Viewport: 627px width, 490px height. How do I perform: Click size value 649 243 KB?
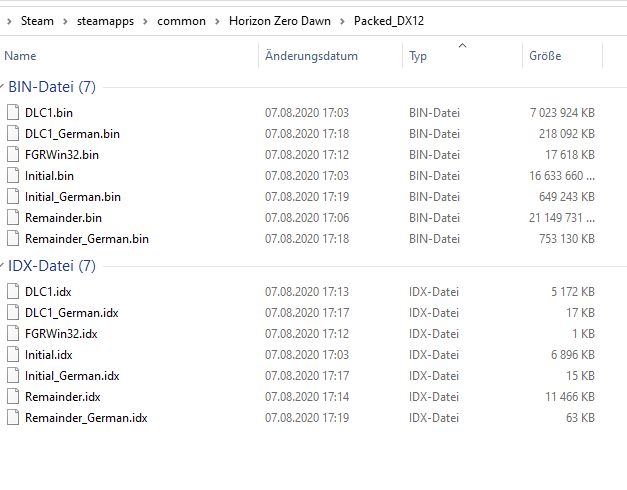(567, 197)
